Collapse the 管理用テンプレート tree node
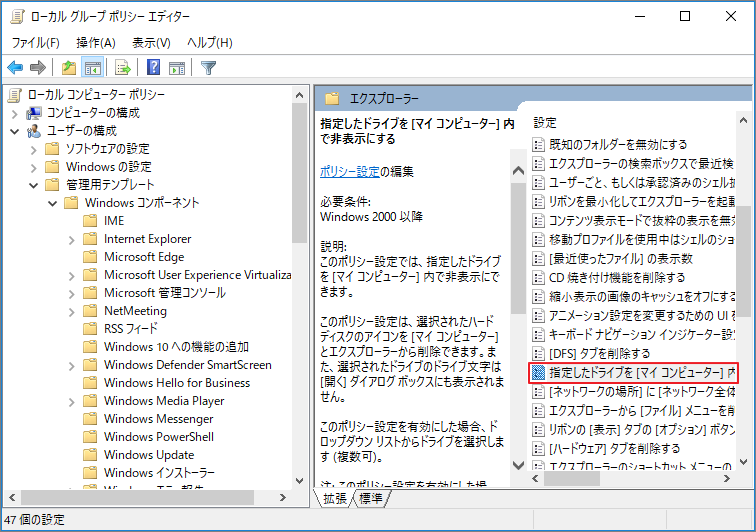This screenshot has width=756, height=532. pyautogui.click(x=34, y=185)
